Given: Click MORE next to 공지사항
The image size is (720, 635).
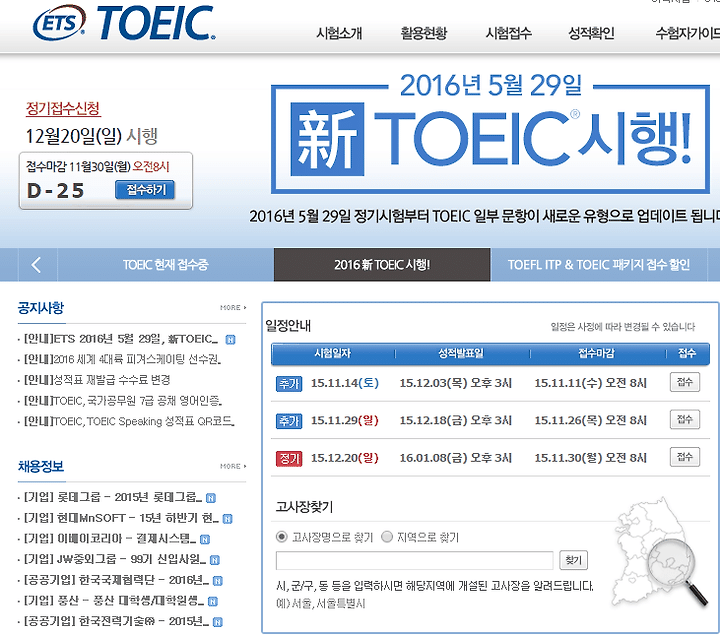Looking at the screenshot, I should 233,308.
